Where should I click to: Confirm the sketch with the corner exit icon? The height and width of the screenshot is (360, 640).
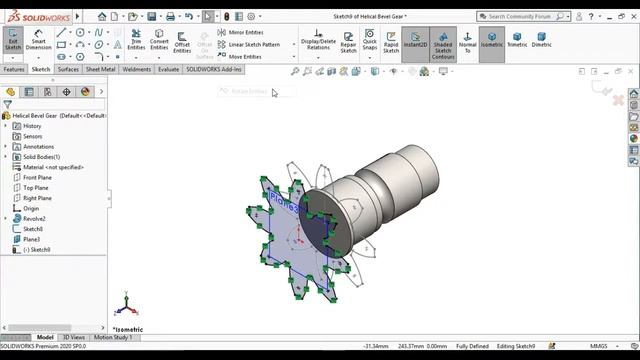(601, 88)
